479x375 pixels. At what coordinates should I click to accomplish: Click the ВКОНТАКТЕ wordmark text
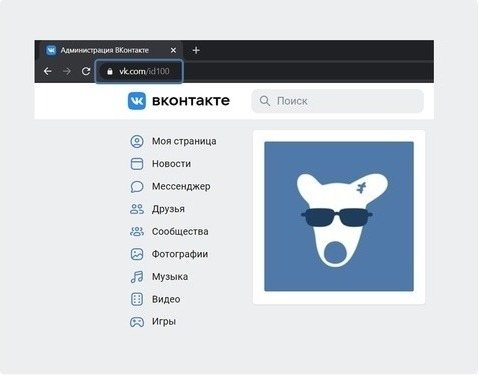pos(191,101)
